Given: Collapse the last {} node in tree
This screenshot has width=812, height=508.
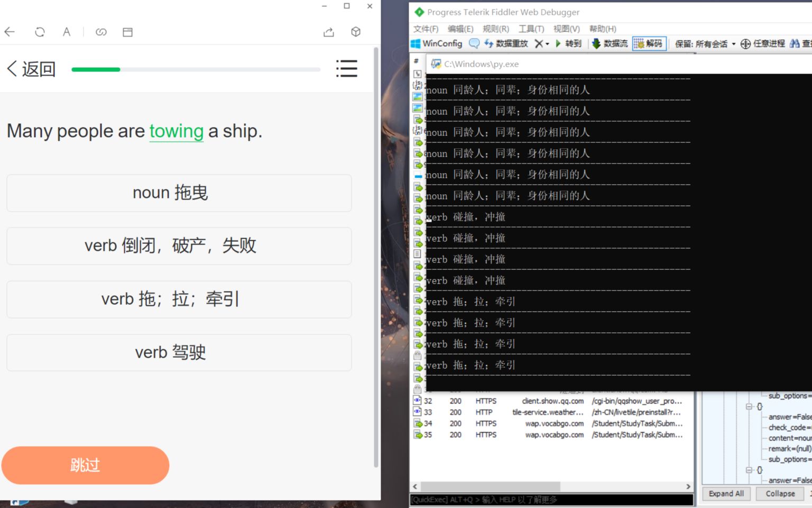Looking at the screenshot, I should coord(749,470).
